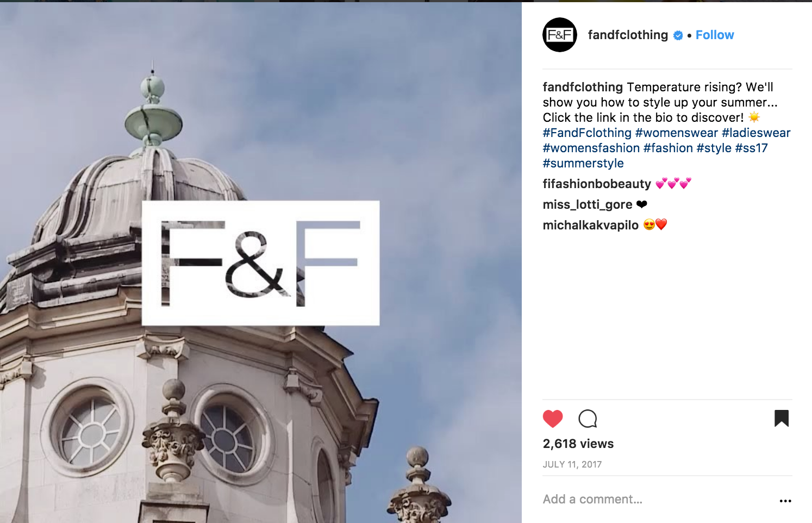Open the #FandFclothing hashtag
Viewport: 812px width, 523px height.
tap(587, 133)
